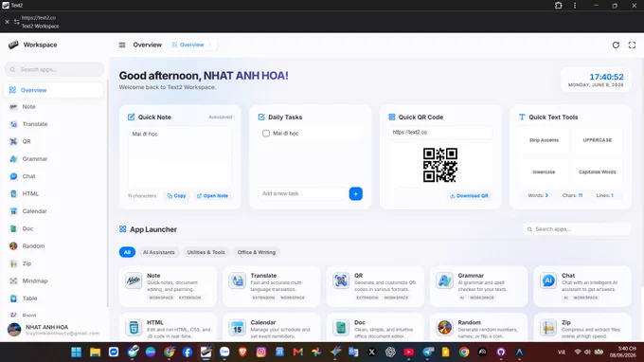Copy the quick note text
Screen dimensions: 644x362
[x=176, y=196]
